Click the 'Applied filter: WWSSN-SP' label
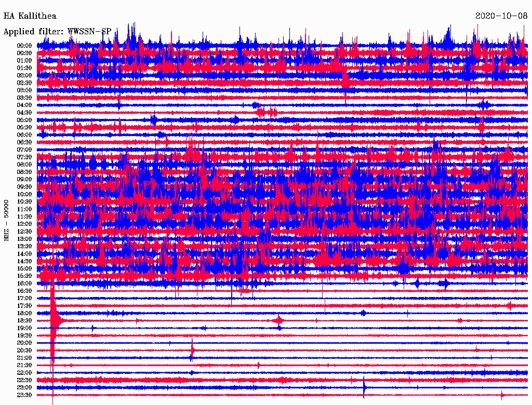 (57, 32)
